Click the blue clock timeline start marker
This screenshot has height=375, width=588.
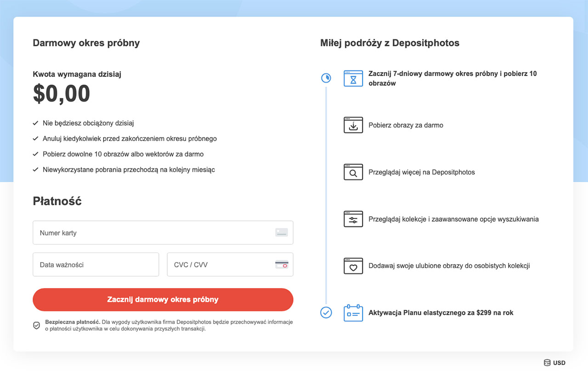pyautogui.click(x=326, y=78)
